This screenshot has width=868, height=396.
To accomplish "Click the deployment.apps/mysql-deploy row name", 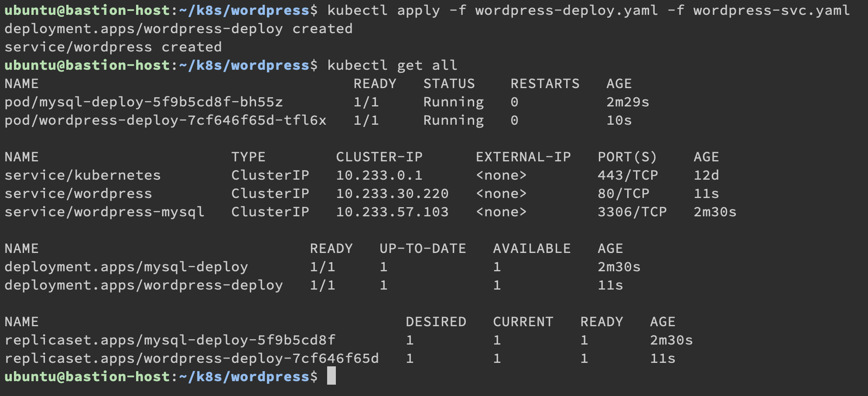I will (x=126, y=267).
